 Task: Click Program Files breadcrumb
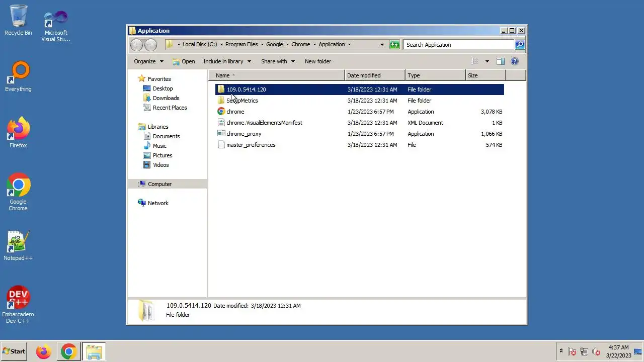click(x=242, y=45)
